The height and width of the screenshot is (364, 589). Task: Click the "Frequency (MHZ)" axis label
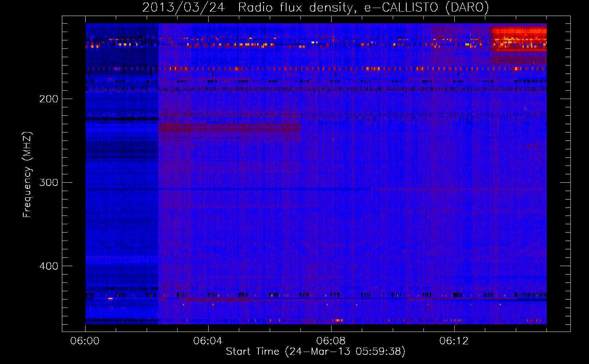coord(27,175)
